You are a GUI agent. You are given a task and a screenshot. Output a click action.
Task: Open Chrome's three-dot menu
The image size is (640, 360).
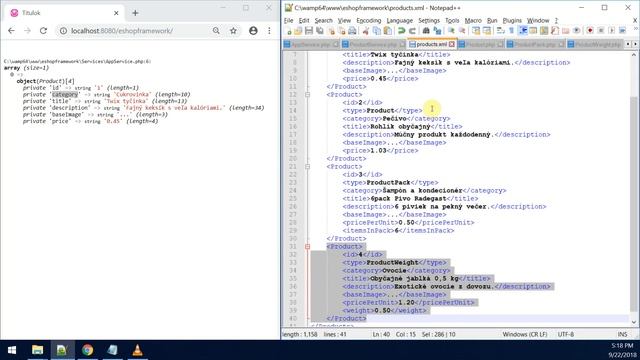coord(269,31)
